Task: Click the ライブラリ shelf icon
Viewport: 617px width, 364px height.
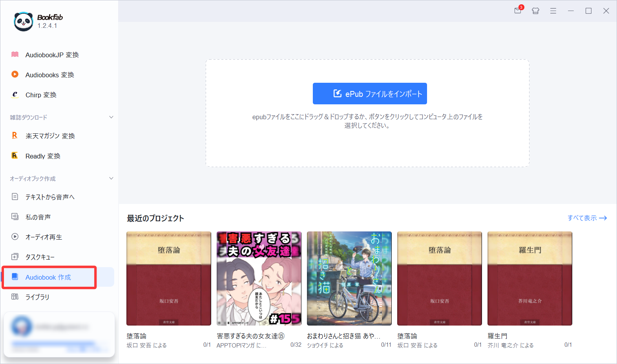Action: 15,297
